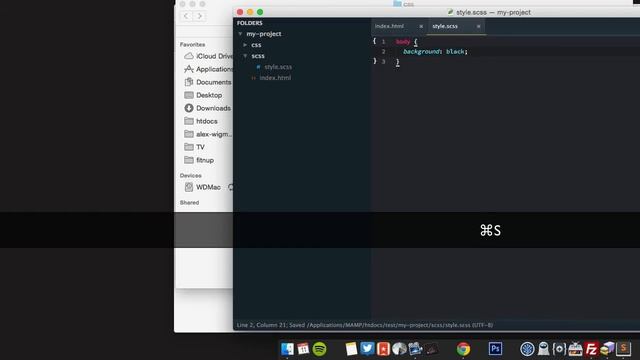Launch Spotify from the dock
640x360 pixels.
click(319, 349)
